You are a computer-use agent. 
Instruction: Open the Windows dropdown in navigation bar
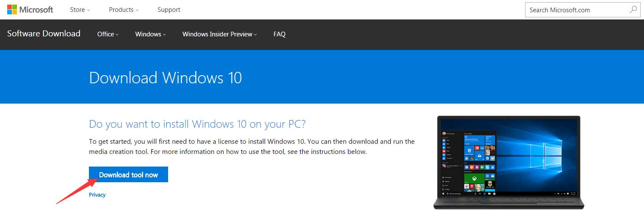click(150, 34)
